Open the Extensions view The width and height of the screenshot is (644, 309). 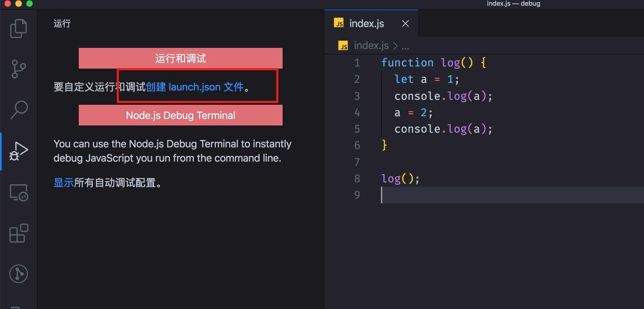point(19,233)
